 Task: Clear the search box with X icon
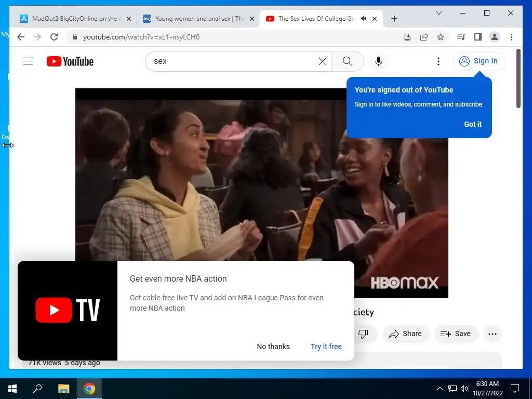coord(322,61)
